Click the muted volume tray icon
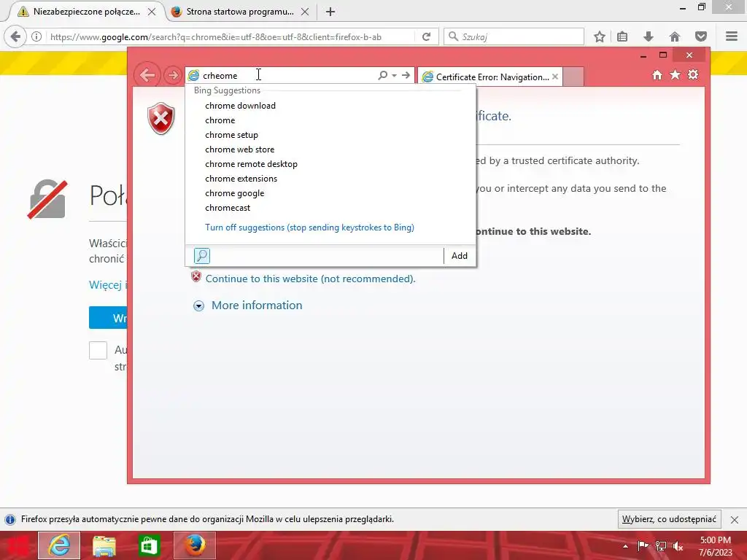The height and width of the screenshot is (560, 747). tap(678, 546)
